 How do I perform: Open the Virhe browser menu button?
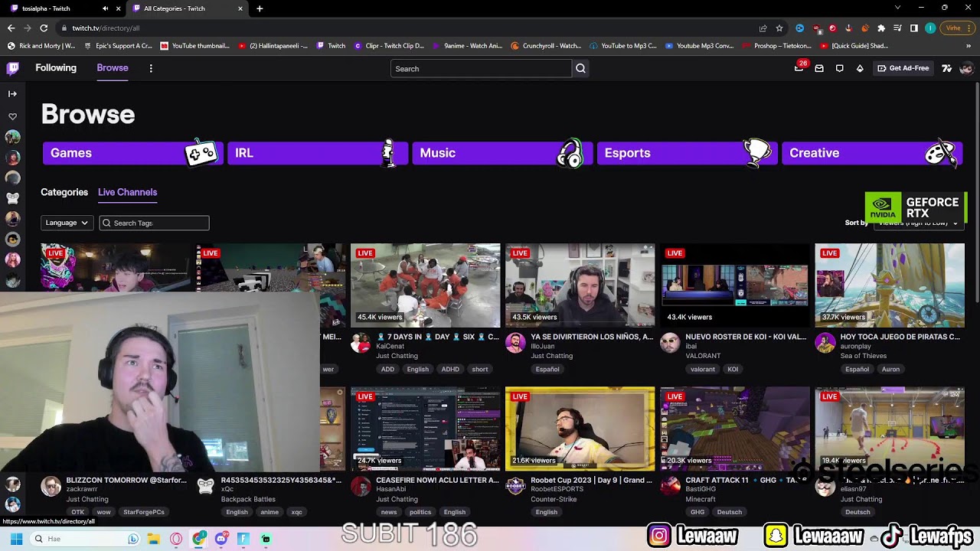point(958,28)
